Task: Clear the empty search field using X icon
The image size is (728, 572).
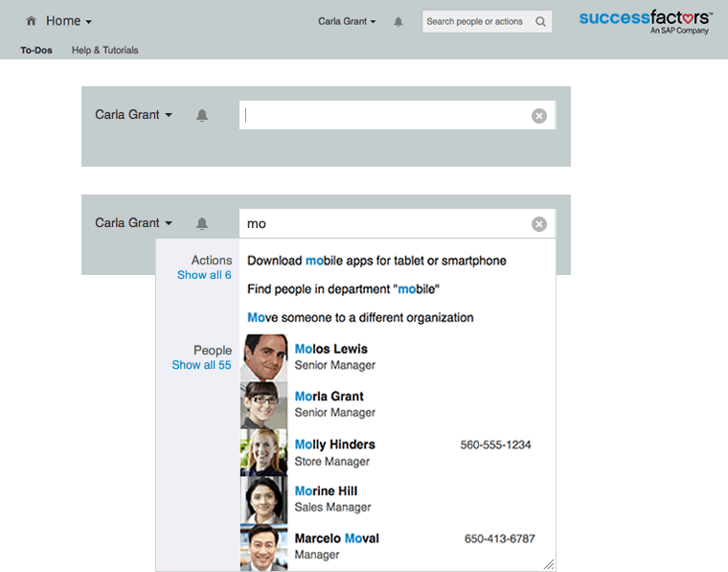Action: pos(539,116)
